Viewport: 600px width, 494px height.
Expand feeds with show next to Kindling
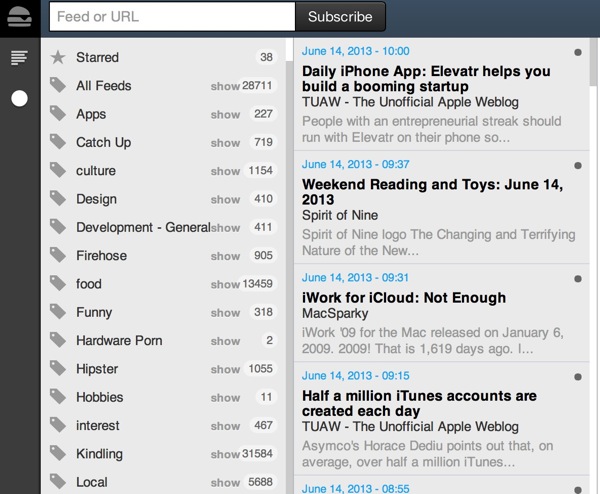coord(225,454)
